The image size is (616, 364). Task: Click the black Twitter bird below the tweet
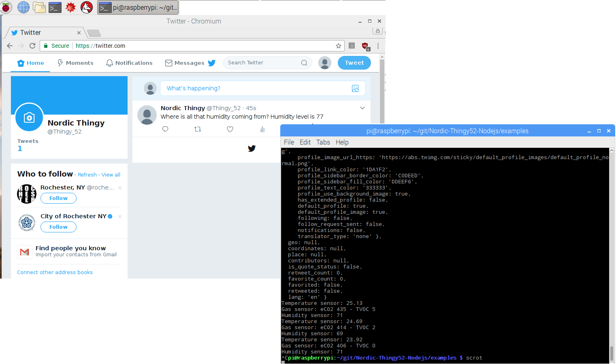(252, 148)
